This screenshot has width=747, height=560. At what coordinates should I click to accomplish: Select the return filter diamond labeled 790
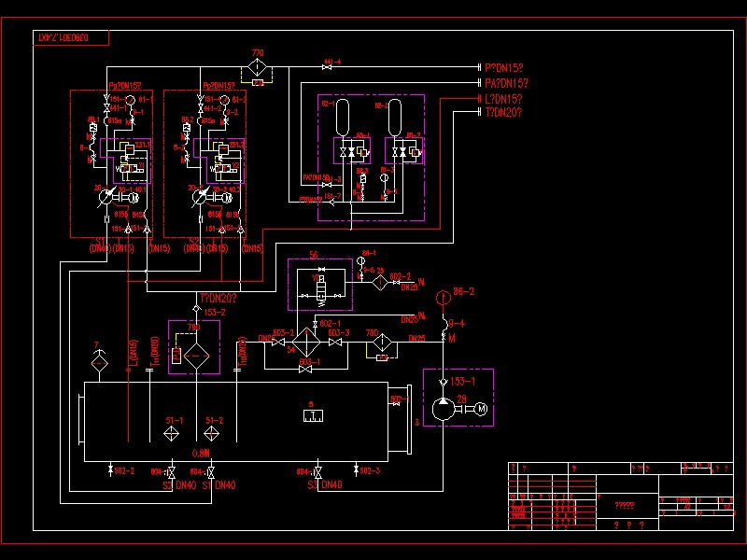click(x=196, y=356)
